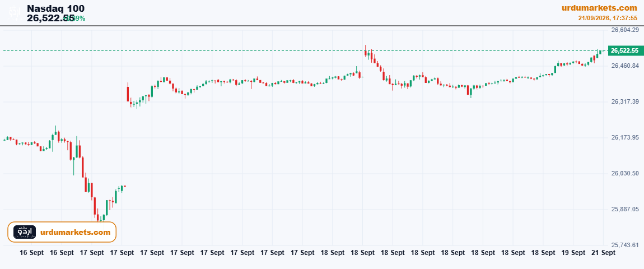Select the Nasdaq 100 title

tap(56, 8)
